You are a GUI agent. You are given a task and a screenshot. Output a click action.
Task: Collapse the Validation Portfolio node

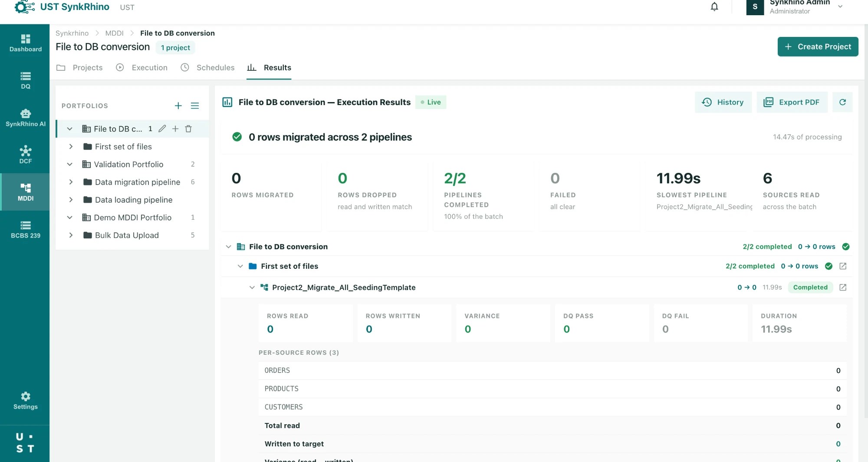(x=69, y=164)
